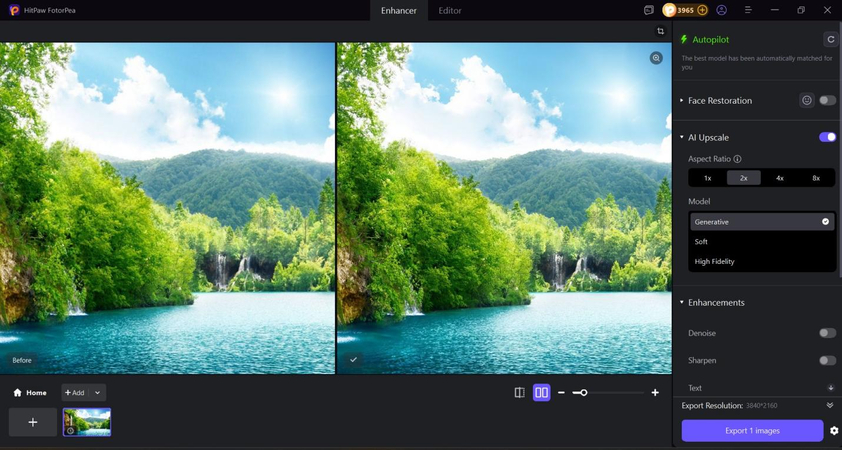Switch to the Editor tab
The width and height of the screenshot is (842, 450).
[x=449, y=10]
